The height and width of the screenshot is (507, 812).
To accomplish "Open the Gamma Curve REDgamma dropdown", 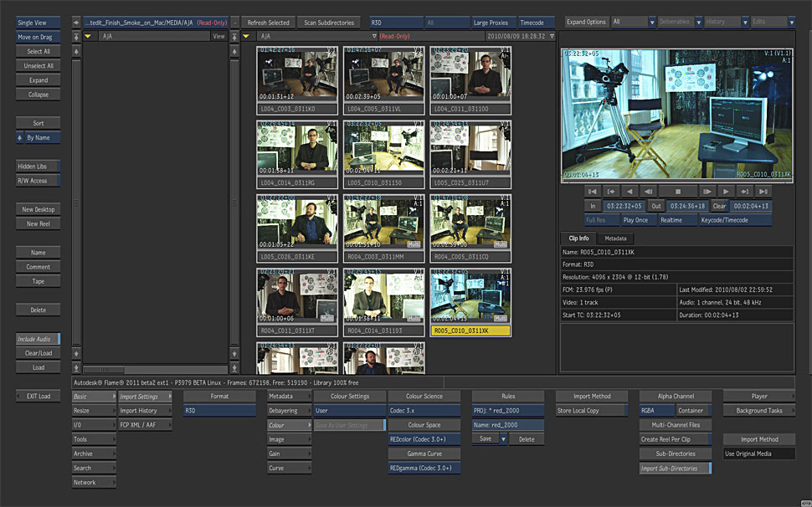I will [424, 469].
